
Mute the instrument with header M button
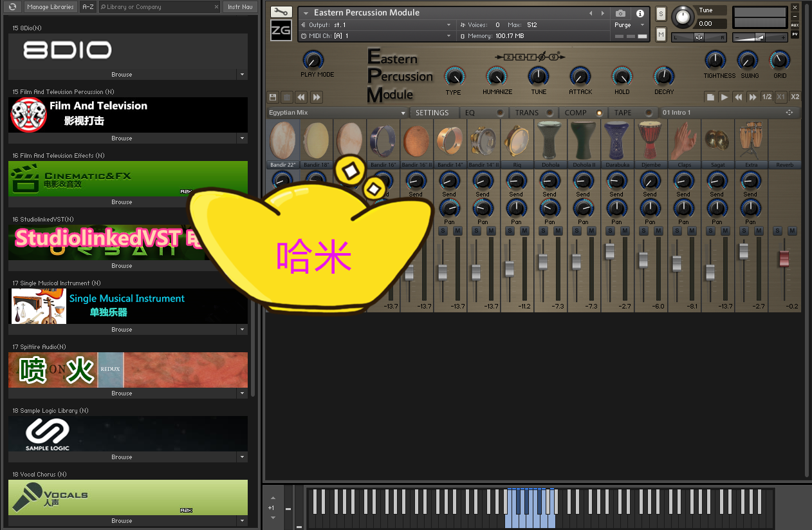pyautogui.click(x=661, y=34)
